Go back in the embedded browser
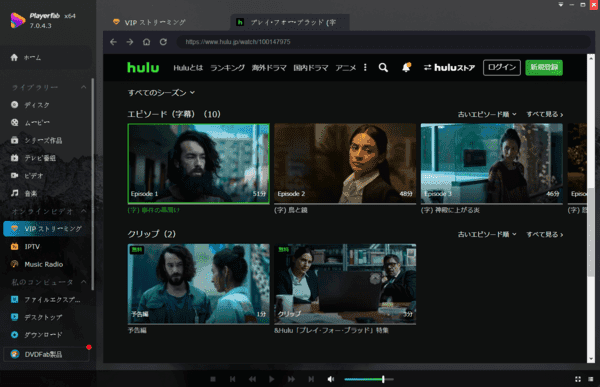 [113, 42]
